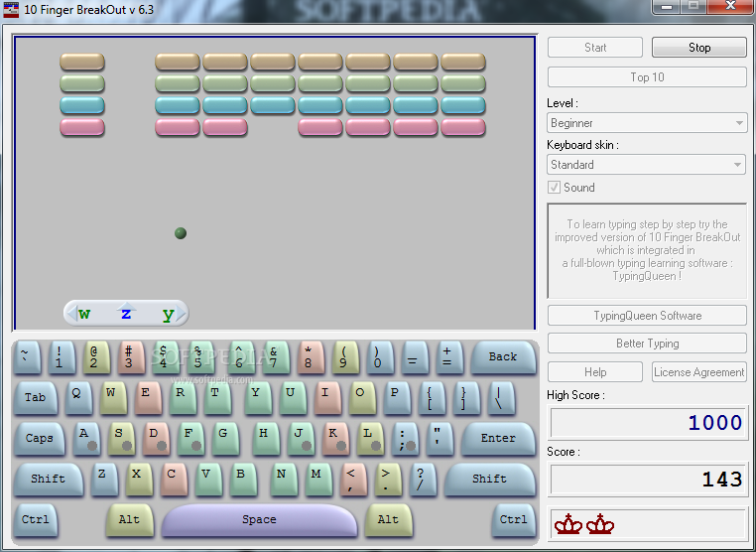The height and width of the screenshot is (552, 756).
Task: Click the question mark slash key
Action: pyautogui.click(x=423, y=479)
